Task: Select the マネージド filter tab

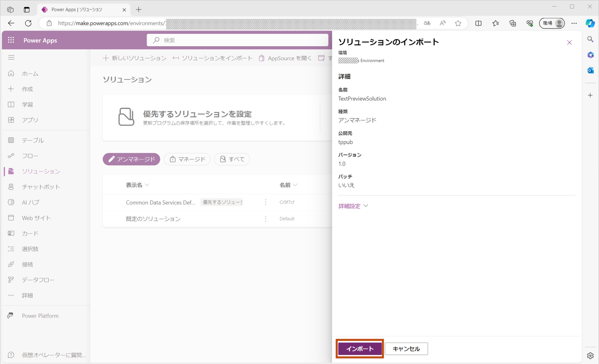Action: pyautogui.click(x=187, y=159)
